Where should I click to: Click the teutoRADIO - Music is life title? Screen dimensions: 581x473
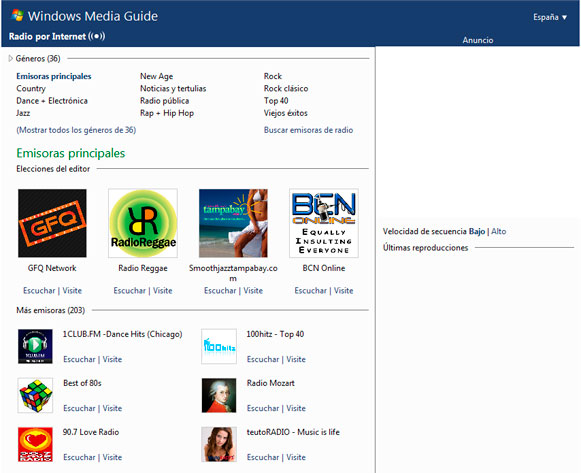293,432
